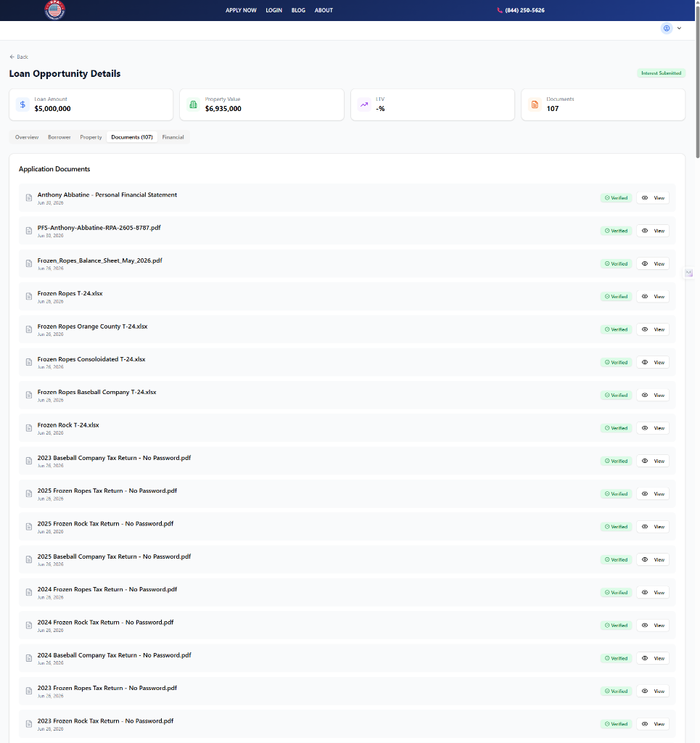View Frozen Ropes Consoloidated T-24.xlsx
This screenshot has width=700, height=743.
(x=653, y=363)
